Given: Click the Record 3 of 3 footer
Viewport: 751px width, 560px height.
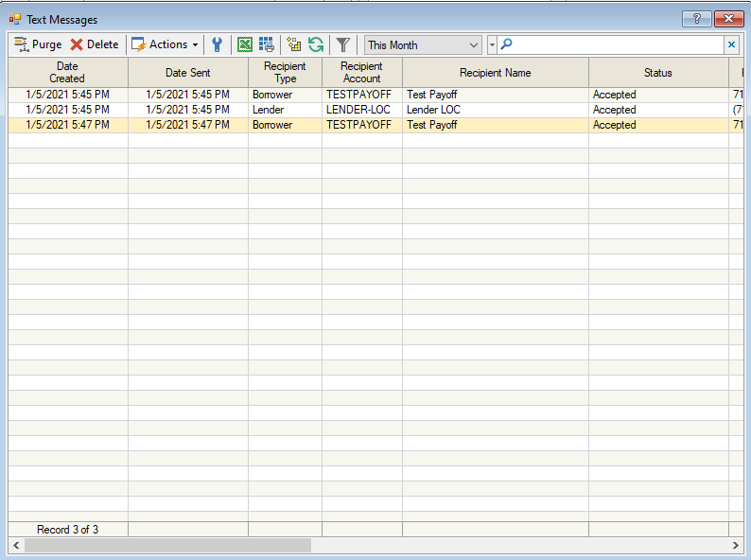Looking at the screenshot, I should tap(67, 530).
